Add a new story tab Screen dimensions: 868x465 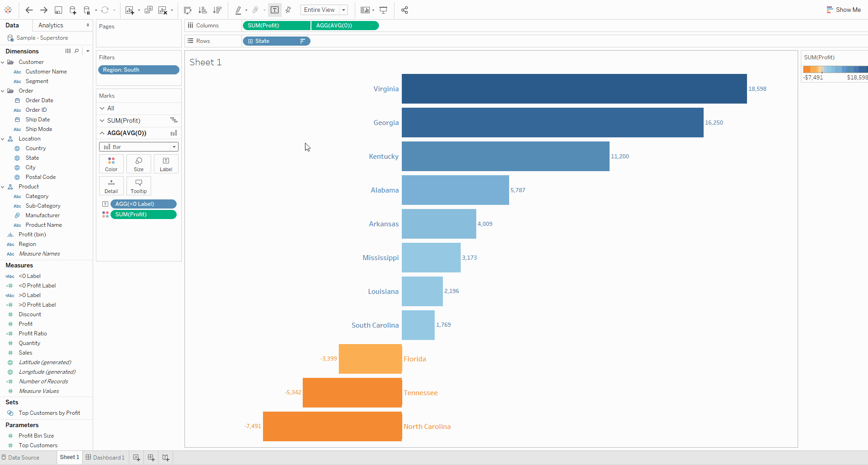166,457
